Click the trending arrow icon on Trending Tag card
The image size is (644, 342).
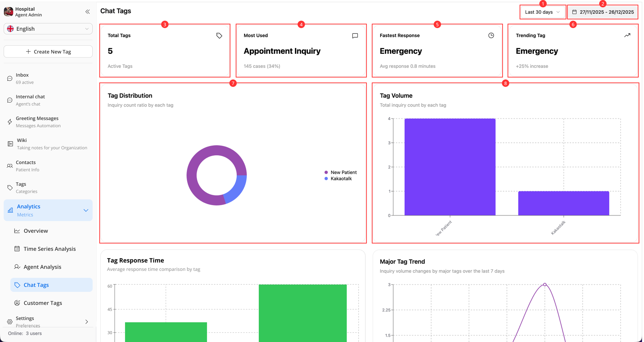click(627, 35)
